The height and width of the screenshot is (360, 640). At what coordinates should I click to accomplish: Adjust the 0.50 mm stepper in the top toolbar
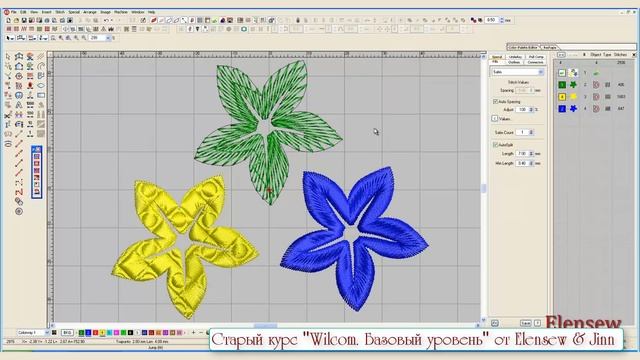tap(502, 20)
